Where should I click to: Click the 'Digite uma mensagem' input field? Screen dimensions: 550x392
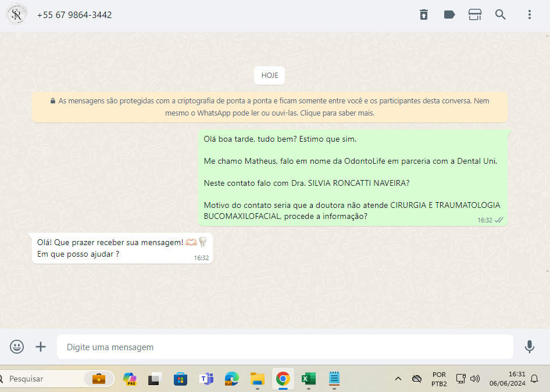[285, 347]
